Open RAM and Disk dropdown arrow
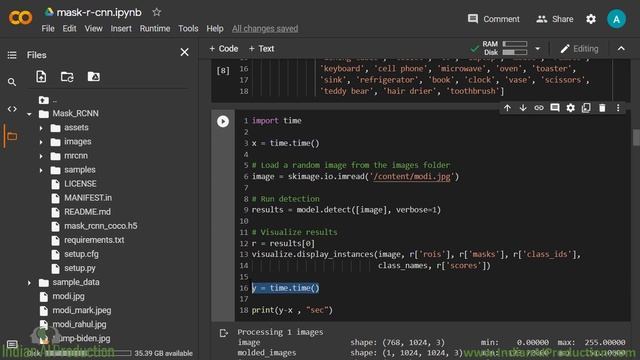 pos(538,49)
